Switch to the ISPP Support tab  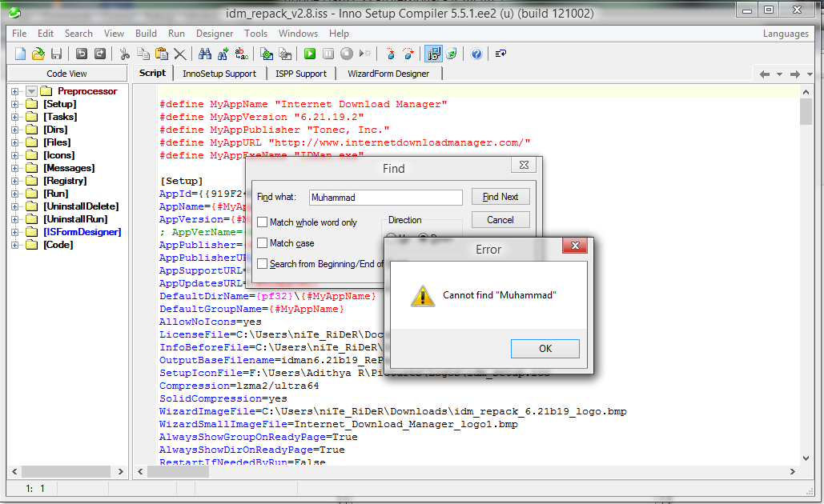coord(300,74)
